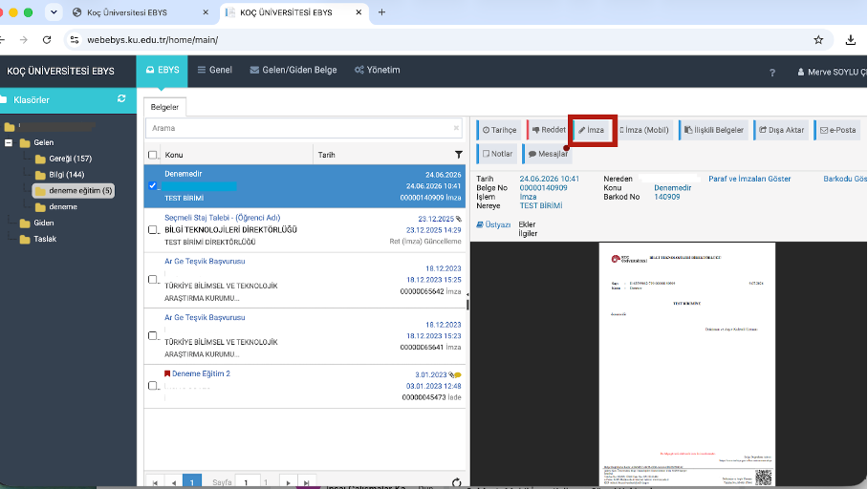Go to first page of list
868x489 pixels.
pos(155,482)
